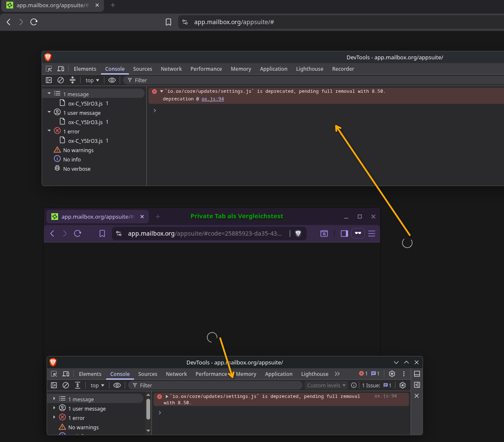
Task: Expand the '1 user message' group in the lower sidebar
Action: click(x=54, y=408)
